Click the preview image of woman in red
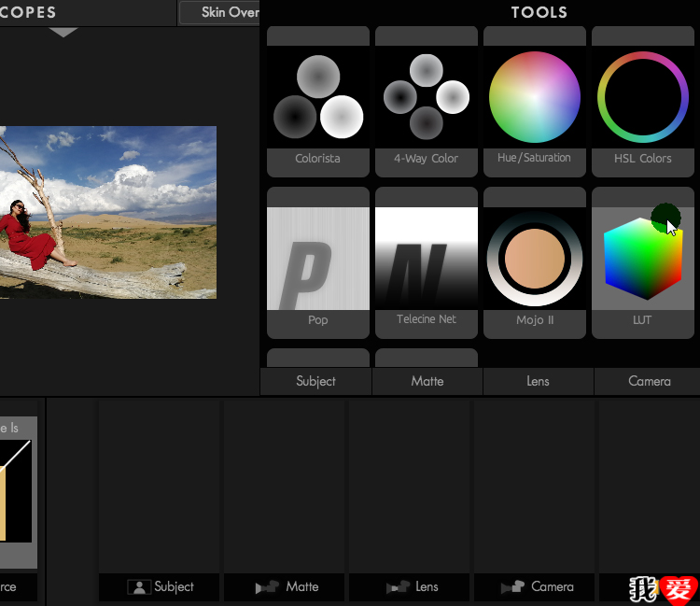Viewport: 700px width, 606px height. 108,212
